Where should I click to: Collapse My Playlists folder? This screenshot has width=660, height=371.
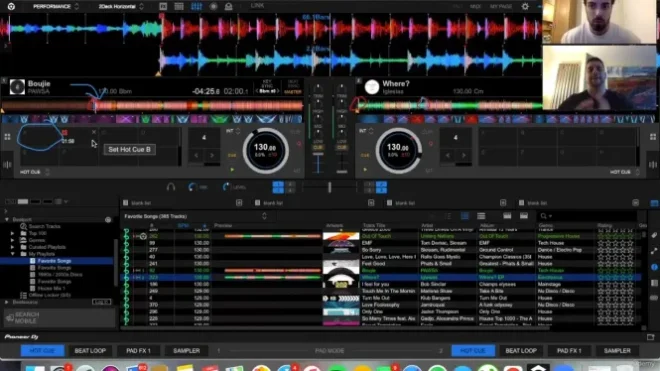point(13,254)
